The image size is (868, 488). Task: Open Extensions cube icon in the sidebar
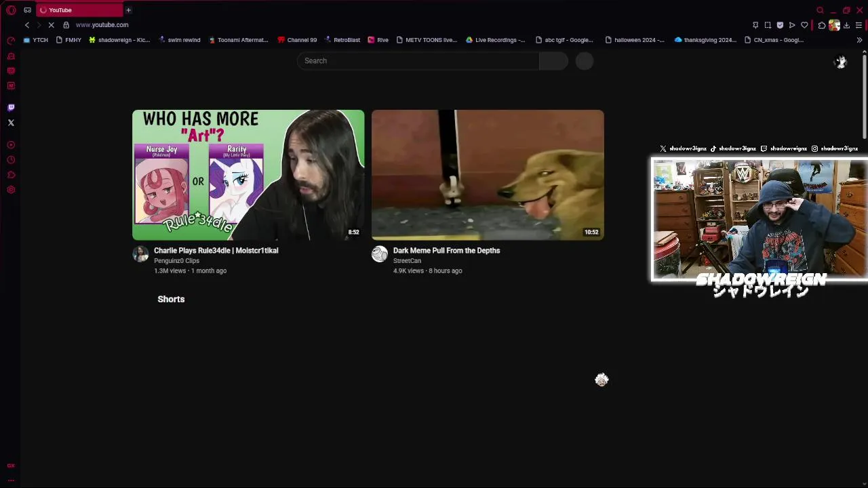11,175
